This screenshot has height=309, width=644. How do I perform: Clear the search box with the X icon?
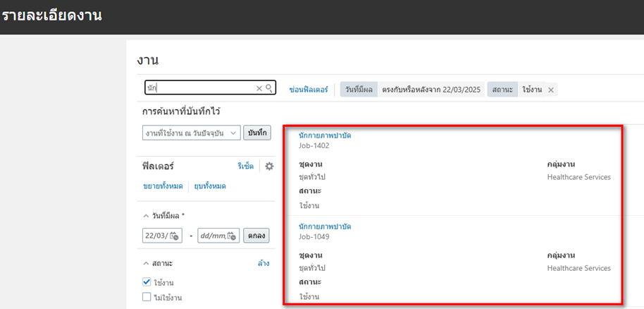coord(259,89)
